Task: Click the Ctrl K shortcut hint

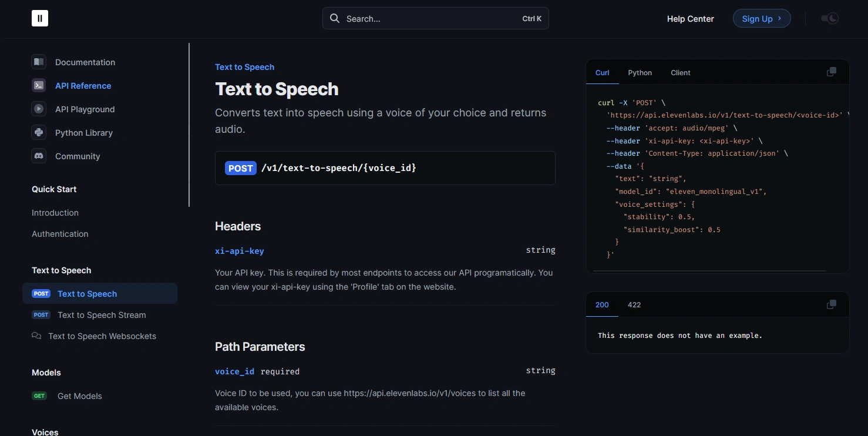Action: point(532,19)
